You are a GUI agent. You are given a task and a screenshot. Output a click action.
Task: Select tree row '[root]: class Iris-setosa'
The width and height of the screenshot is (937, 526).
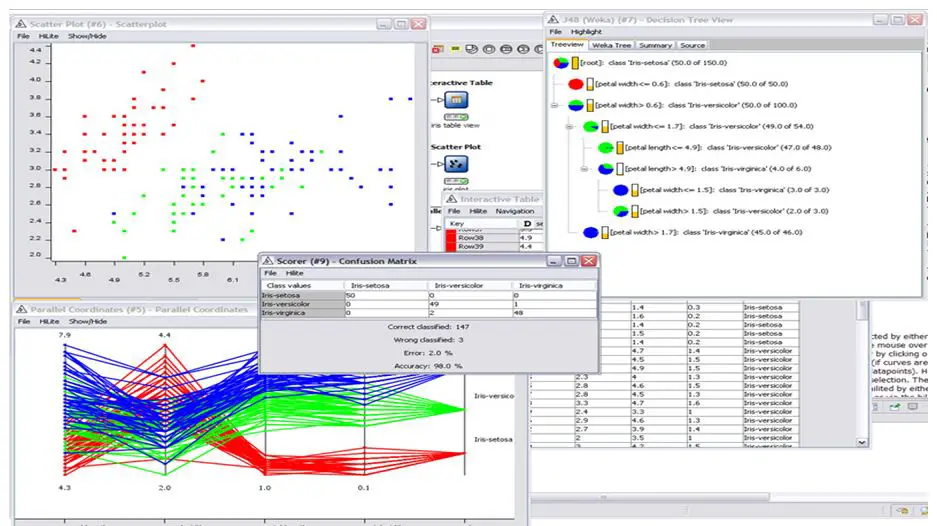(x=653, y=62)
